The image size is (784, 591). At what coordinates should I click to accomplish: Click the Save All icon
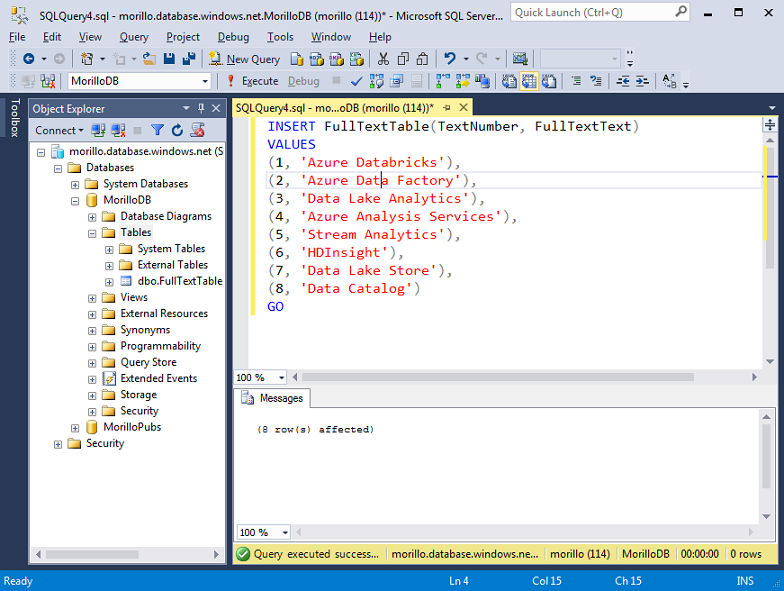188,59
